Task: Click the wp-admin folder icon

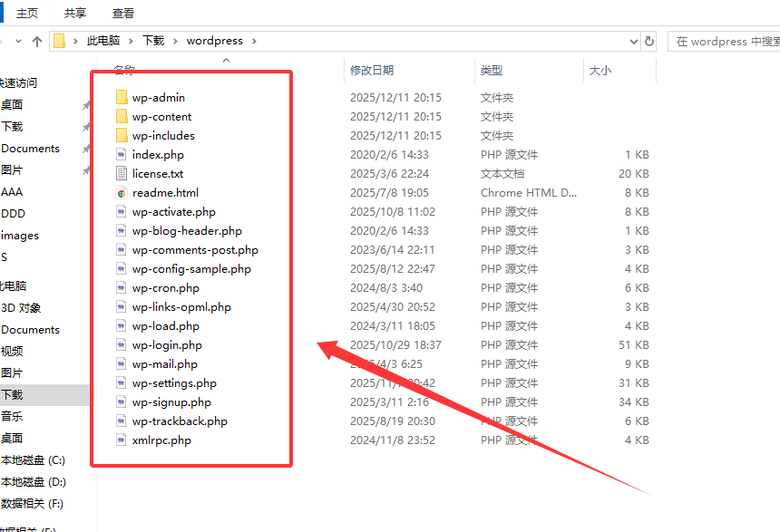Action: 122,98
